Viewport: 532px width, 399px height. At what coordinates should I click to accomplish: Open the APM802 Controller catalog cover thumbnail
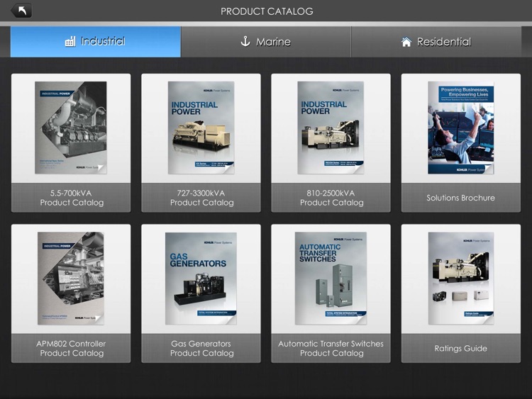click(70, 279)
